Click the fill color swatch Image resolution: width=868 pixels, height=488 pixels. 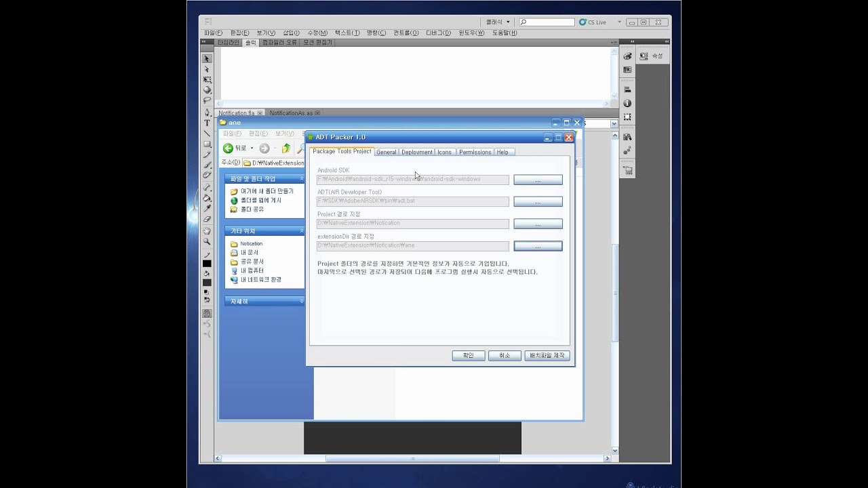click(x=207, y=283)
